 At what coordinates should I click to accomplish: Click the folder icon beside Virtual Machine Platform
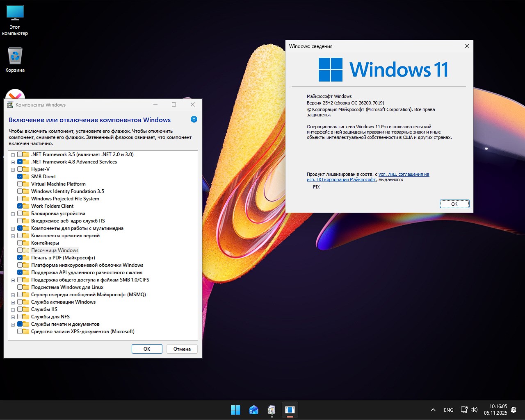26,184
